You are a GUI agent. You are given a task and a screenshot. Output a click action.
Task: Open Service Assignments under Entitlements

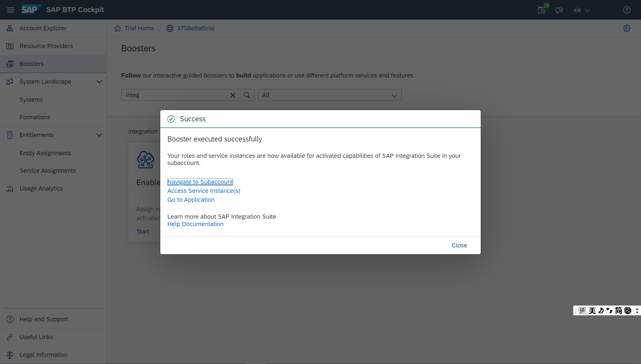coord(53,171)
